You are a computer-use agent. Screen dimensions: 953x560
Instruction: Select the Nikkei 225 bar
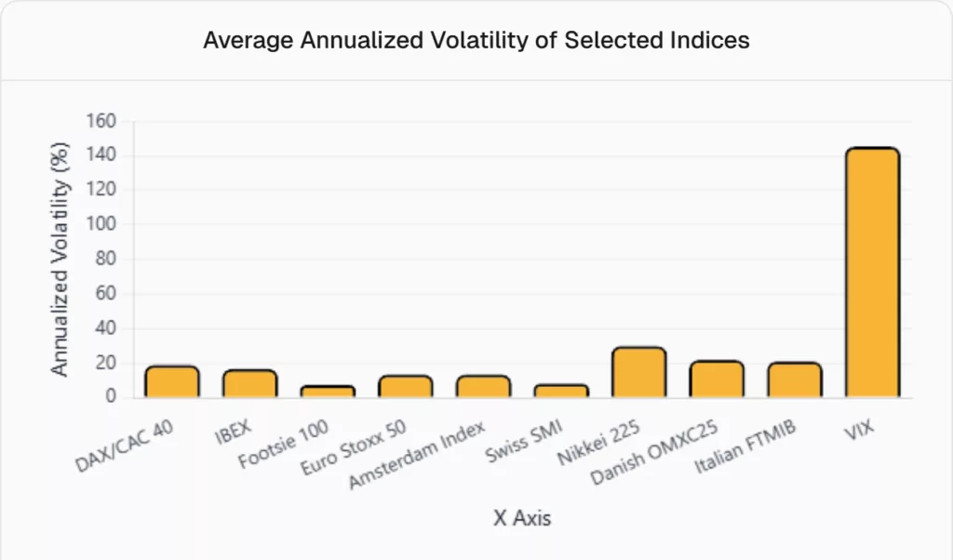(x=638, y=373)
